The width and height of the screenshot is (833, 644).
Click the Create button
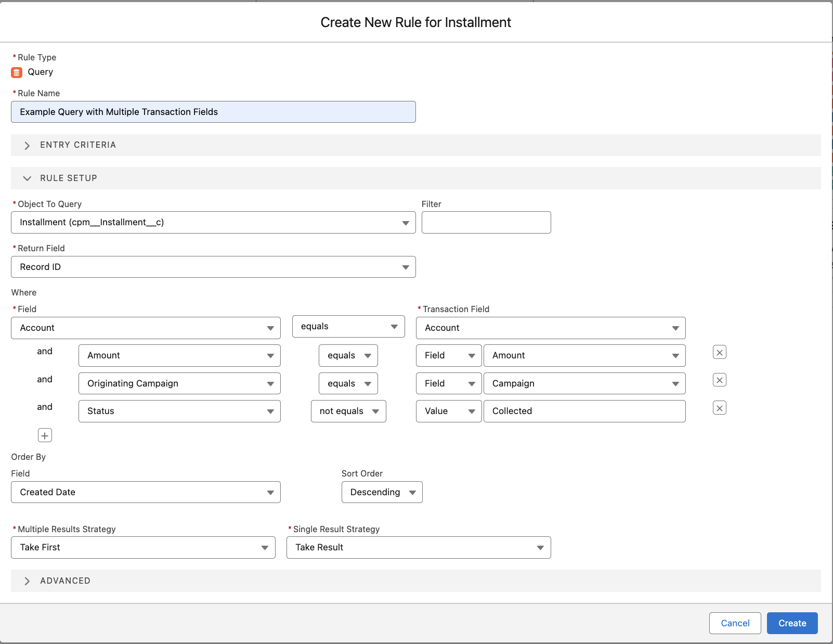792,623
